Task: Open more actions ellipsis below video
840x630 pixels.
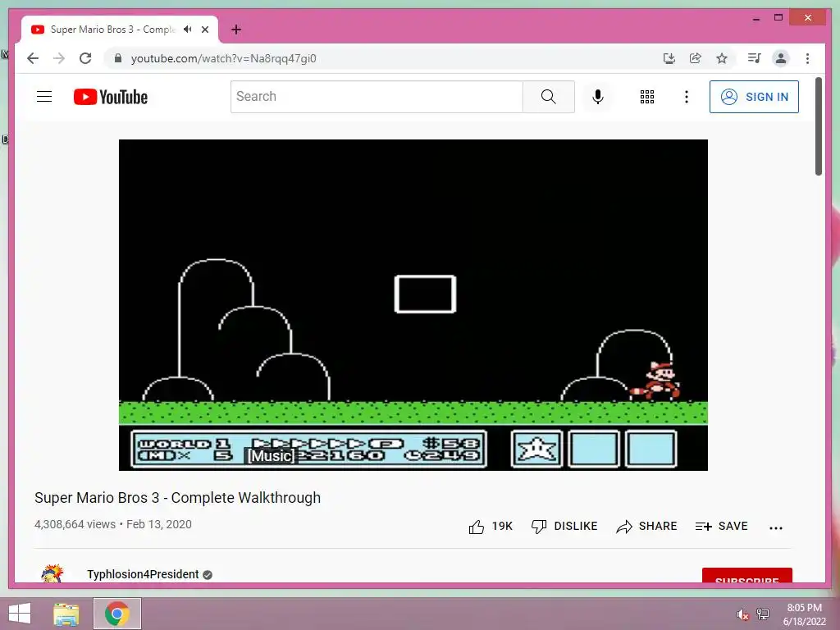Action: pos(776,527)
